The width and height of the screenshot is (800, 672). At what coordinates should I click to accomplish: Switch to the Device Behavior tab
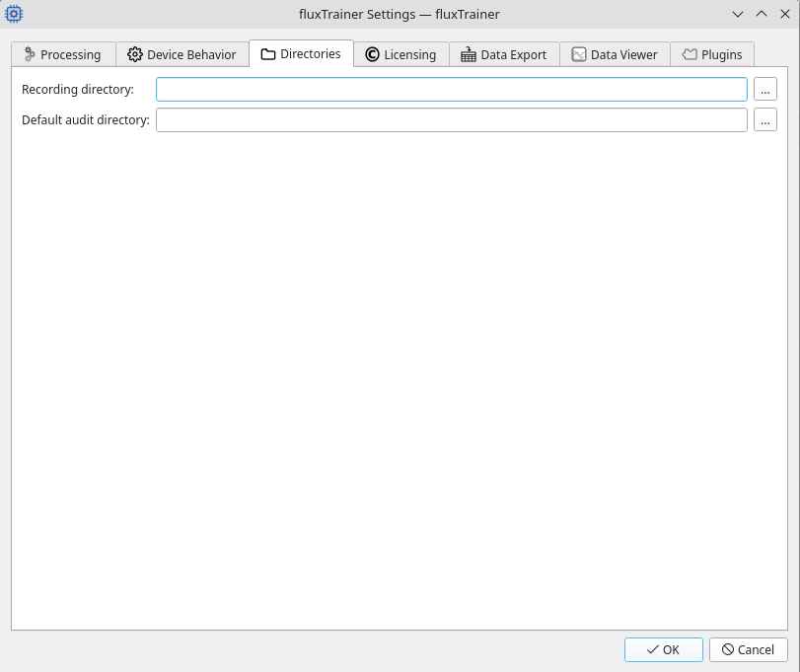(x=182, y=54)
